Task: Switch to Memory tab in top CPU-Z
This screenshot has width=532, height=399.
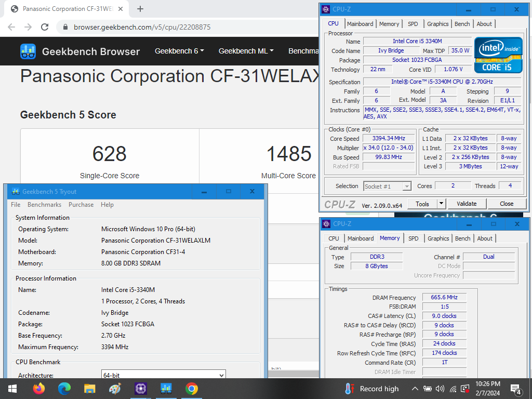Action: (x=389, y=24)
